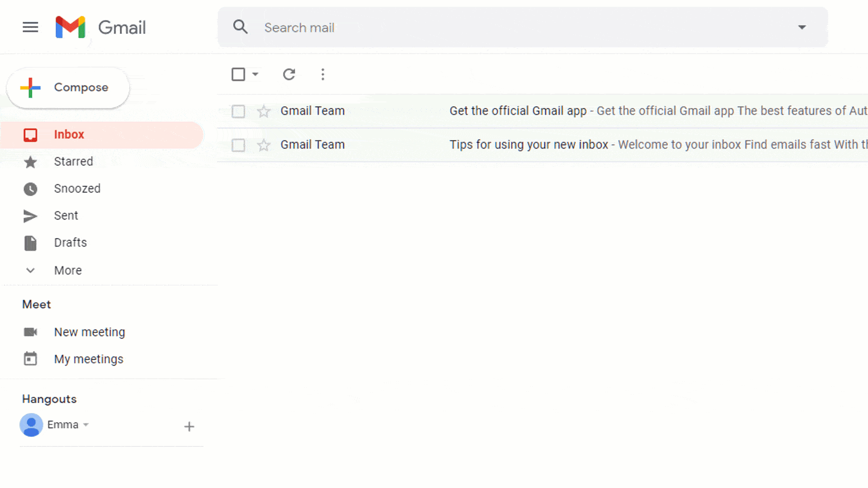Click the video camera icon for New meeting
The height and width of the screenshot is (488, 868).
(30, 332)
